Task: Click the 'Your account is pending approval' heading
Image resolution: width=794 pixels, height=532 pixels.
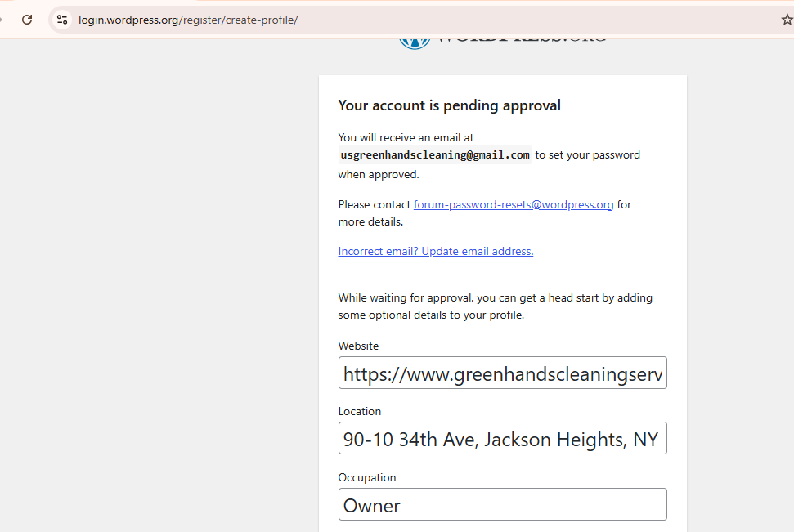Action: (x=449, y=105)
